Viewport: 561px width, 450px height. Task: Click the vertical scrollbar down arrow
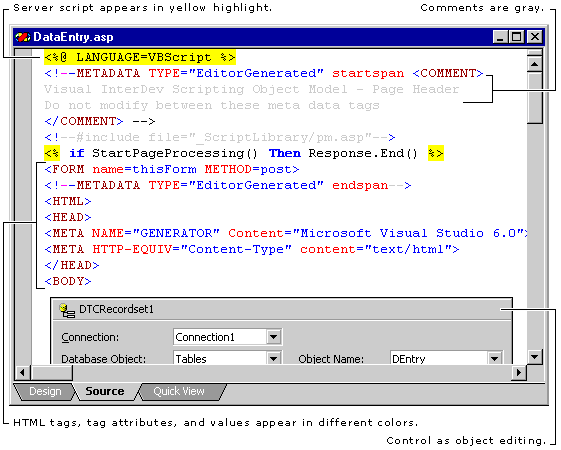535,357
